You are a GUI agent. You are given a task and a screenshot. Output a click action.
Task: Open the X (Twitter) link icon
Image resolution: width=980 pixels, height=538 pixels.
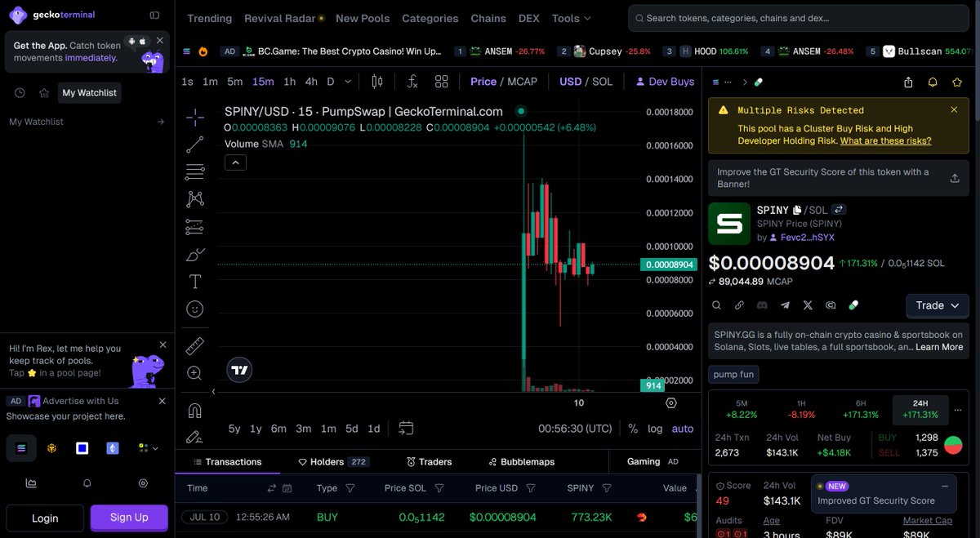point(808,305)
